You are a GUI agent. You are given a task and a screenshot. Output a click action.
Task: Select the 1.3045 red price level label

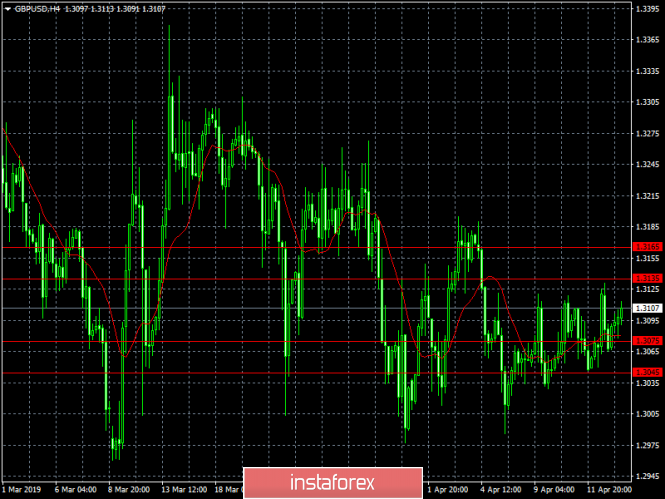point(647,372)
